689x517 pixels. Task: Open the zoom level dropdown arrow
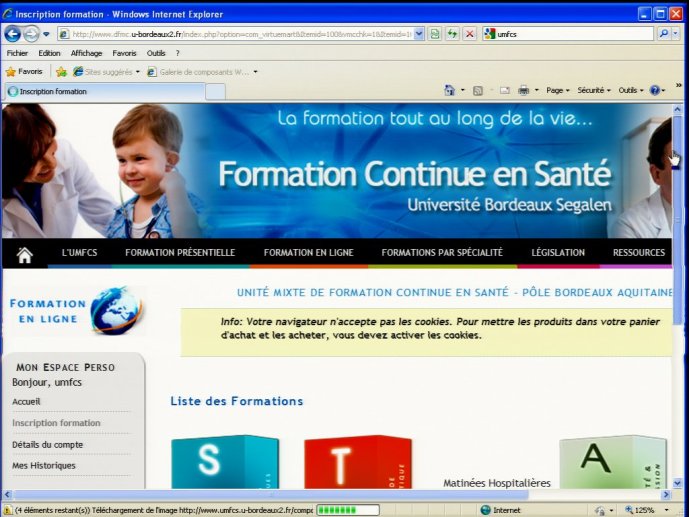click(667, 510)
